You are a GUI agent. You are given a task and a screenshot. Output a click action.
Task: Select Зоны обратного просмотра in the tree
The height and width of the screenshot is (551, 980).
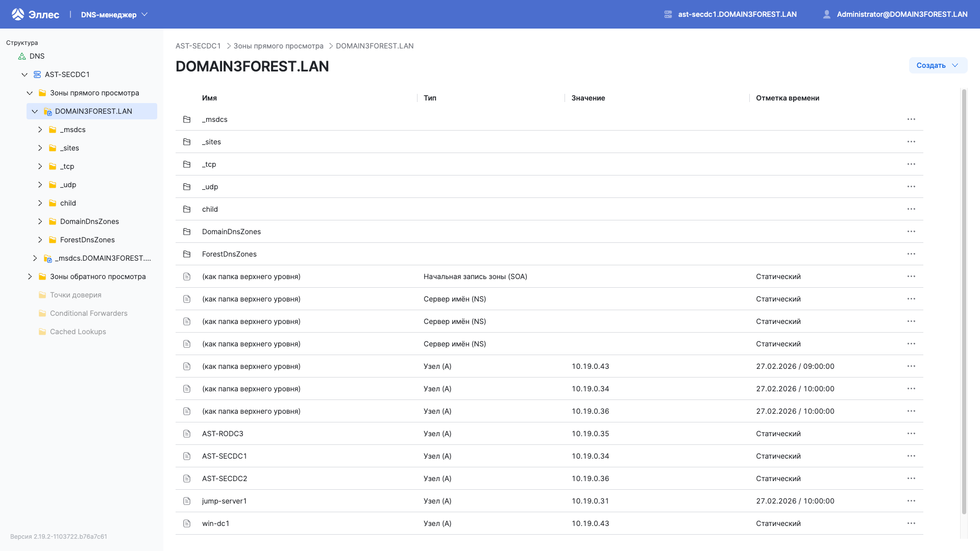pos(97,277)
